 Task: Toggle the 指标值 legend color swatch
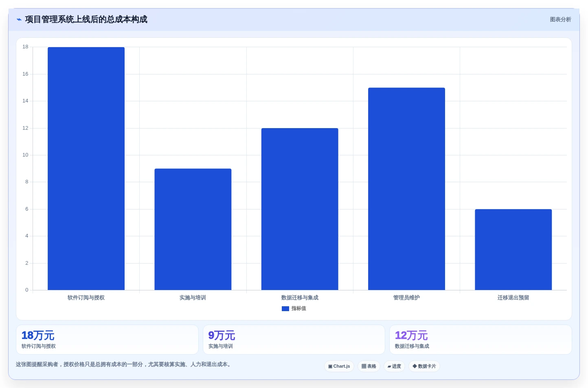coord(285,309)
